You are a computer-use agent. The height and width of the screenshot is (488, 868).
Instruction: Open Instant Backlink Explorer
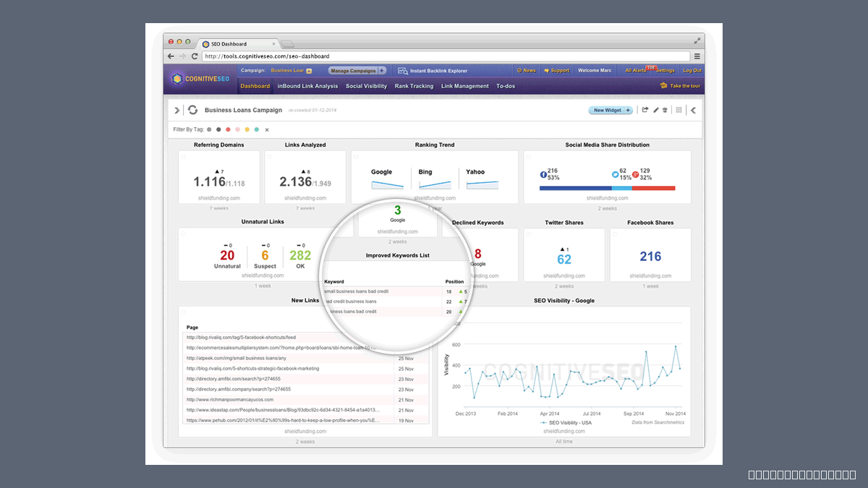tap(433, 71)
